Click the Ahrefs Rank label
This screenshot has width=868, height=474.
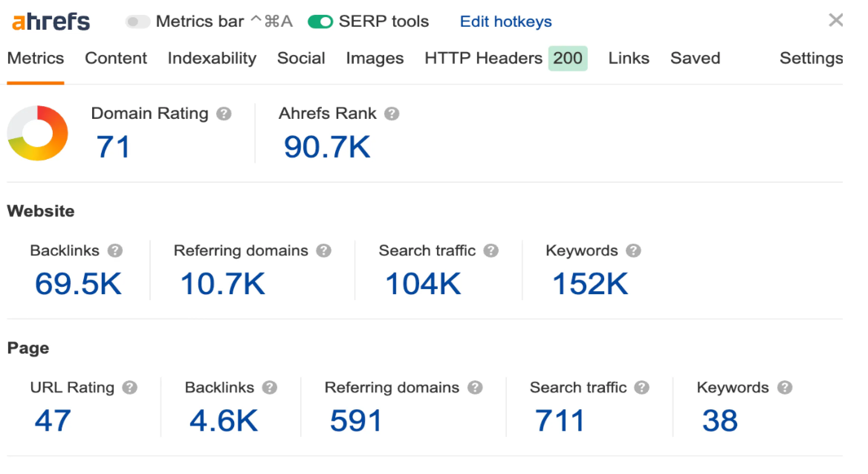[x=327, y=113]
